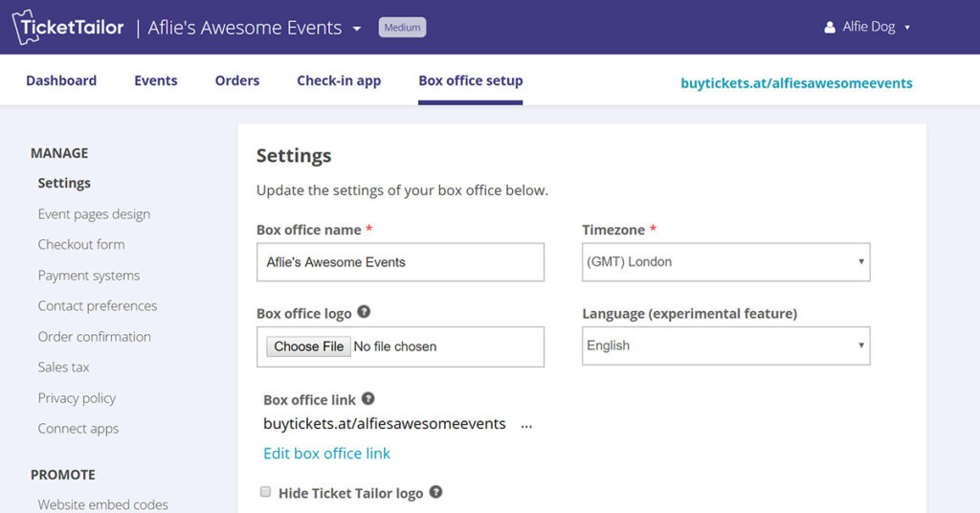Viewport: 980px width, 513px height.
Task: Go to the Orders tab
Action: coord(237,80)
